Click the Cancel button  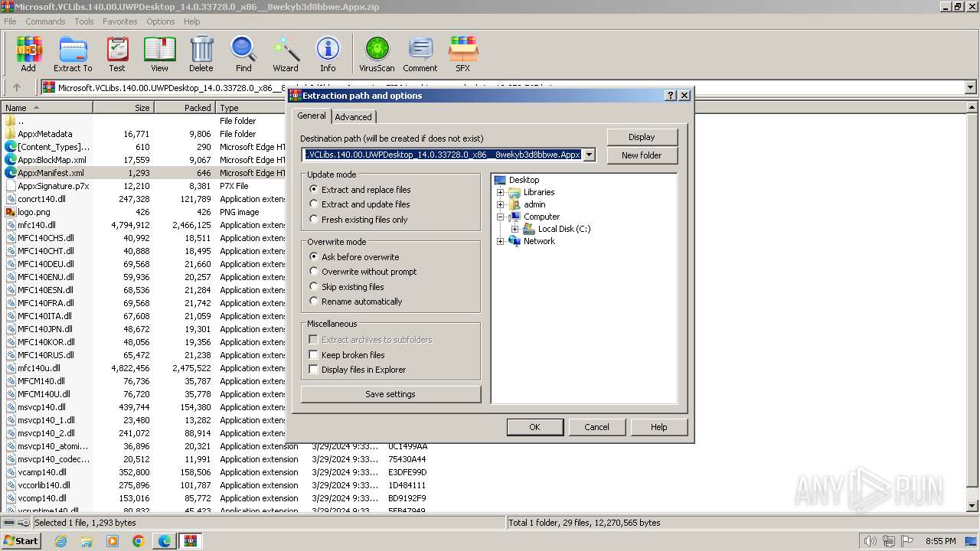click(x=596, y=427)
